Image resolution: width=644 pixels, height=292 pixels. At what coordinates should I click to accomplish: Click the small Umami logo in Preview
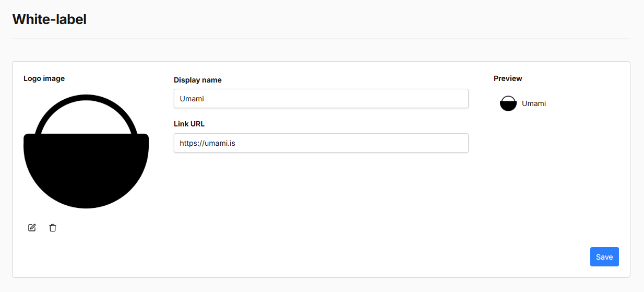(508, 103)
